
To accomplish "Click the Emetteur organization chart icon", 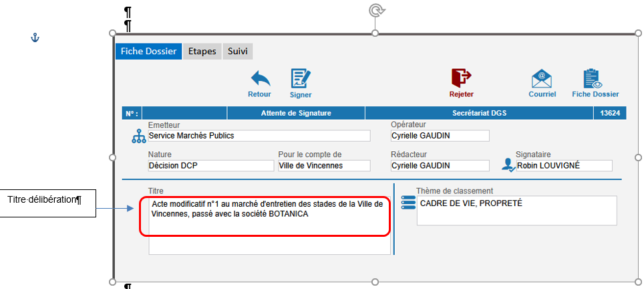I will (x=138, y=136).
